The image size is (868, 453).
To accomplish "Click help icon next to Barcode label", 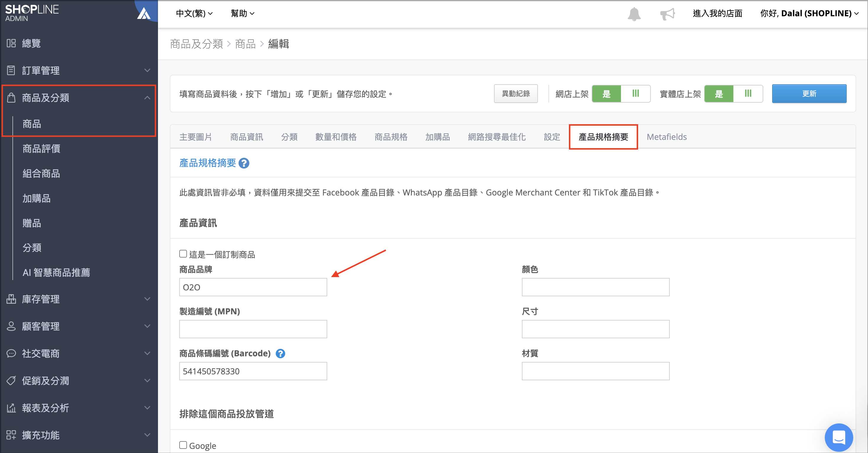I will [x=280, y=353].
